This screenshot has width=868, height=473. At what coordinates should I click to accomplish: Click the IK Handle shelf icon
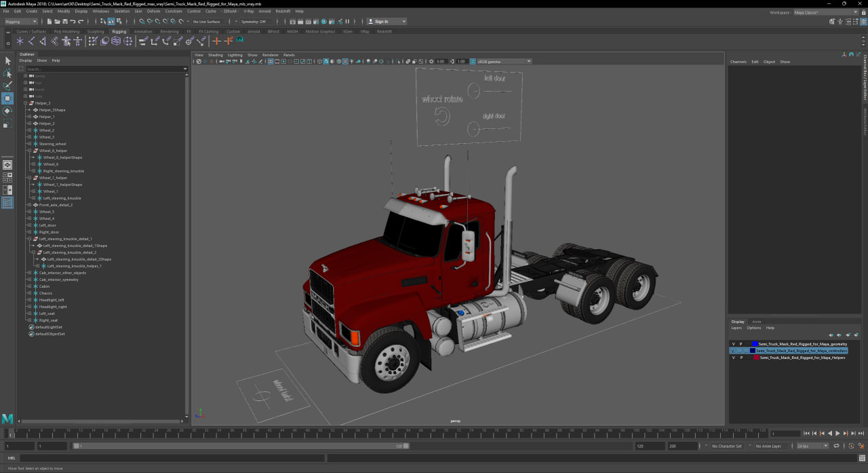[43, 41]
